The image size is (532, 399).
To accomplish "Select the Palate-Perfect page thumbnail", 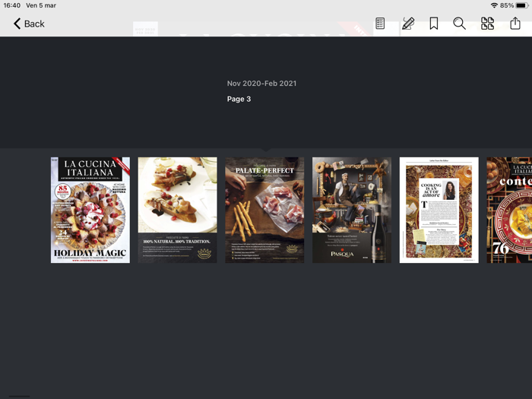I will click(264, 210).
